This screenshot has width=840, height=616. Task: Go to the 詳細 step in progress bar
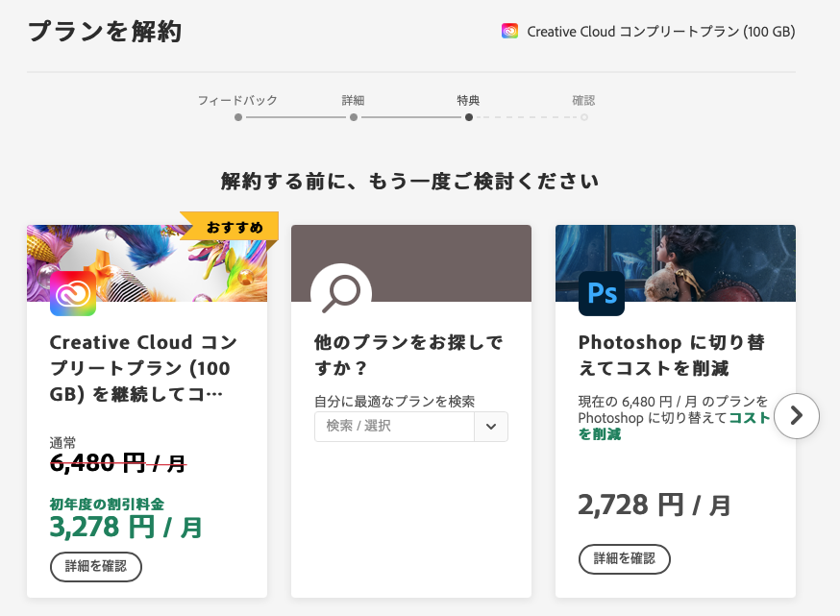353,117
